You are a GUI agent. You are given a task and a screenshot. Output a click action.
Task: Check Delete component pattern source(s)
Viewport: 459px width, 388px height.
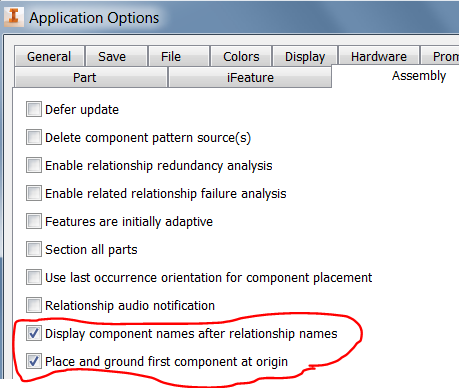34,137
